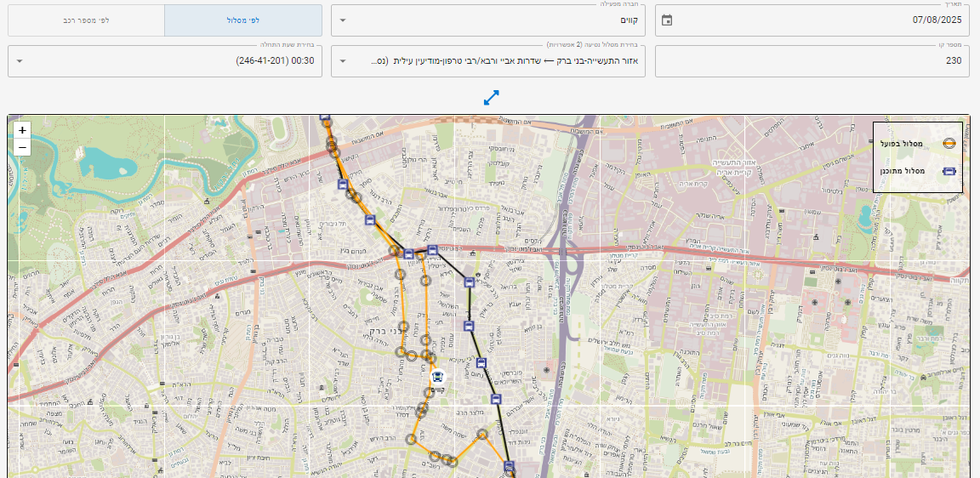Image resolution: width=980 pixels, height=478 pixels.
Task: Click the calendar icon in the date field
Action: (667, 20)
